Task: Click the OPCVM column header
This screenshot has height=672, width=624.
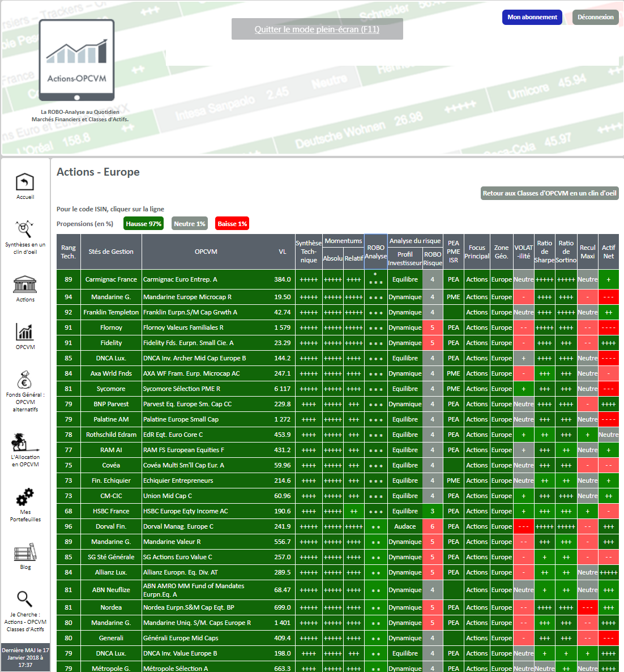Action: (206, 252)
